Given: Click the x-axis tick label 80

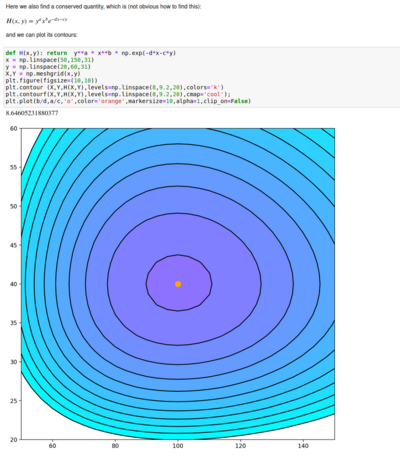Looking at the screenshot, I should tap(115, 446).
